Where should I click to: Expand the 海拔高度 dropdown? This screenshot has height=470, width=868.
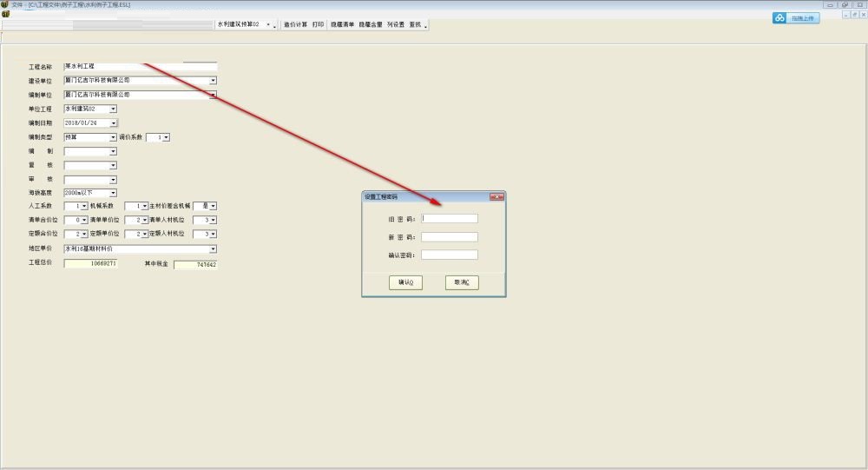tap(113, 193)
